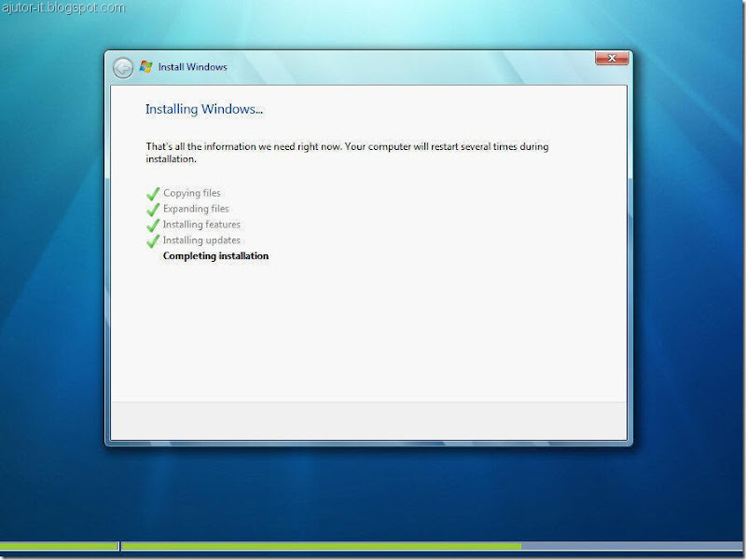Select the Copying files step text

(192, 193)
